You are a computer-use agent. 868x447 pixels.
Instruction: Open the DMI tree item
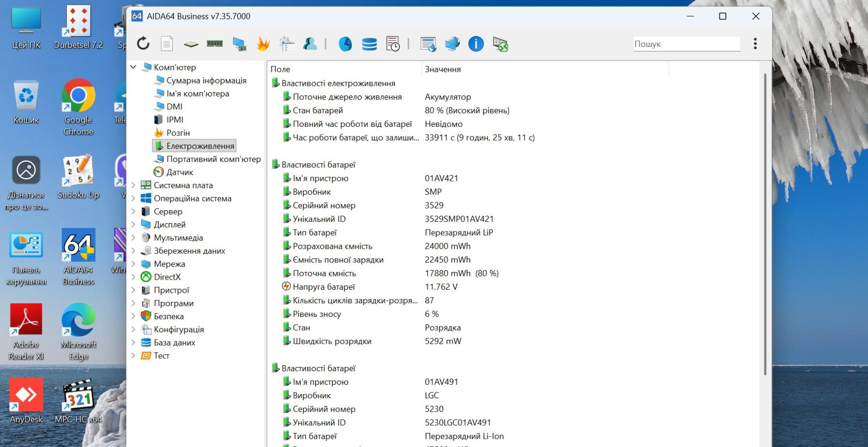point(174,107)
